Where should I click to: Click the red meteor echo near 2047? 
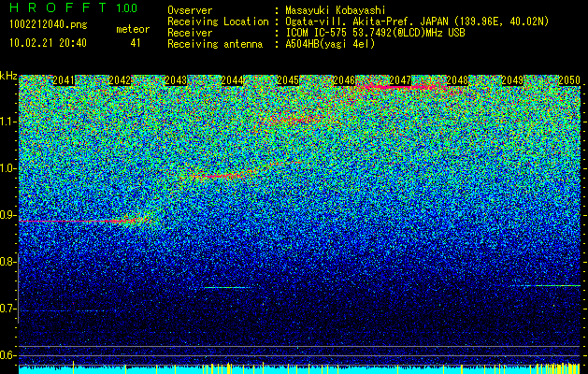click(403, 87)
